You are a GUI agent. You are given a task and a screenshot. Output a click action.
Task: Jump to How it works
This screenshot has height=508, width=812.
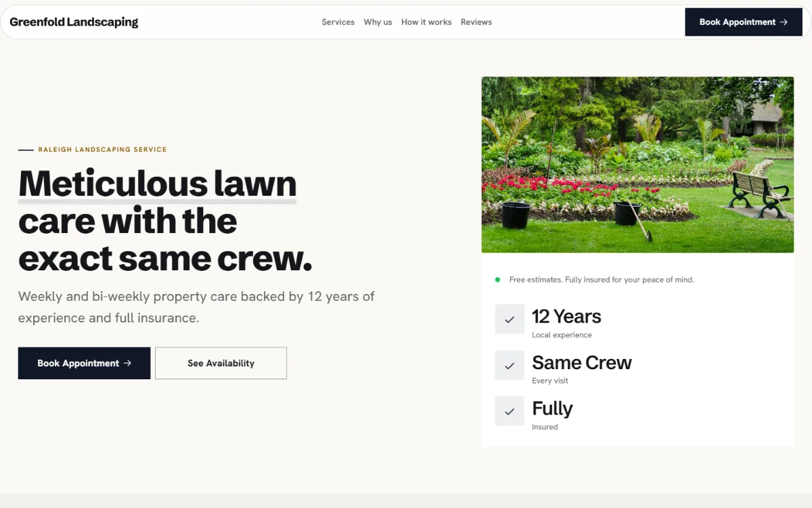click(426, 22)
